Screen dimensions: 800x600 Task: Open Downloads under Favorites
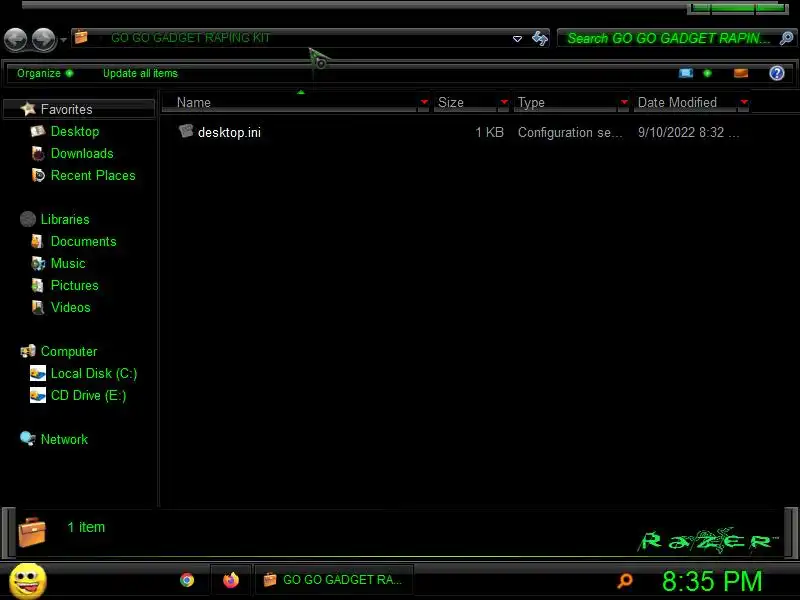82,153
